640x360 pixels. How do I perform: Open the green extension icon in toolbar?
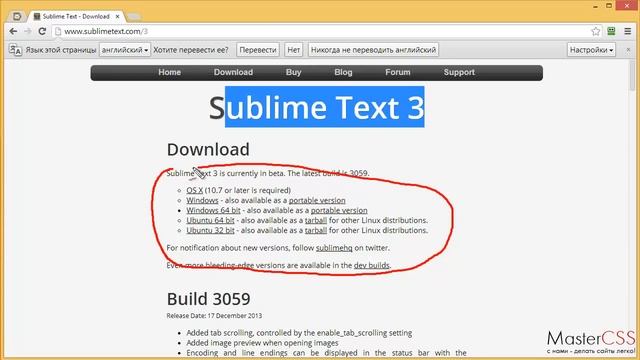tap(611, 31)
